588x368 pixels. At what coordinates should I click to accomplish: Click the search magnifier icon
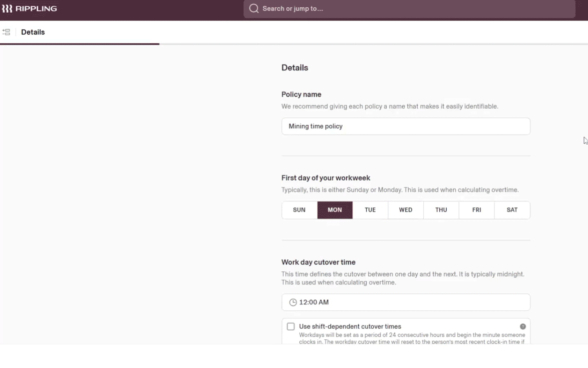[254, 9]
